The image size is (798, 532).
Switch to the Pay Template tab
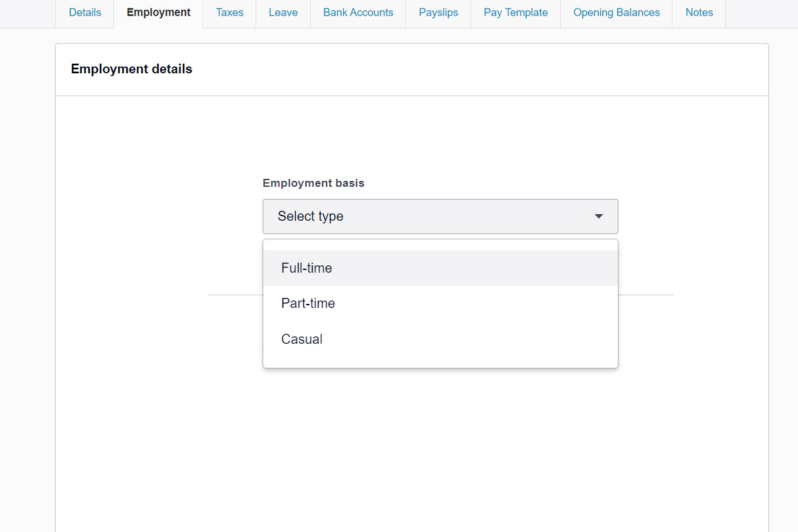pyautogui.click(x=515, y=12)
